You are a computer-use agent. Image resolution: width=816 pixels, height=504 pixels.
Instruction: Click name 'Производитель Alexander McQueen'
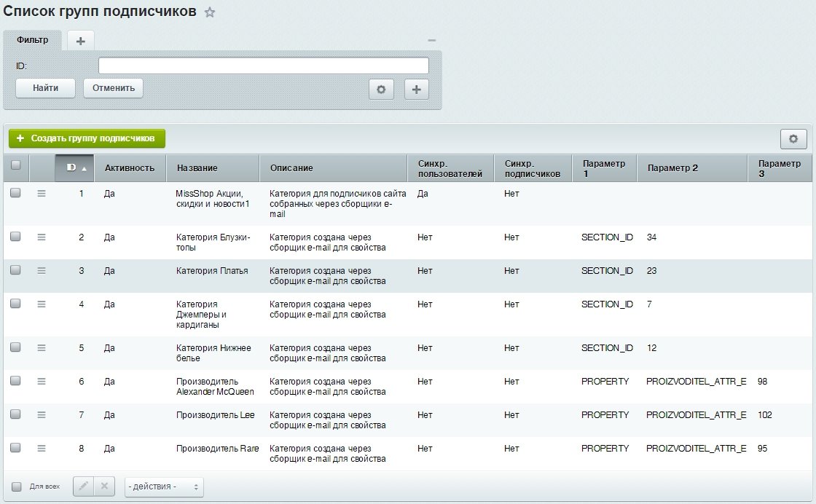pos(215,387)
